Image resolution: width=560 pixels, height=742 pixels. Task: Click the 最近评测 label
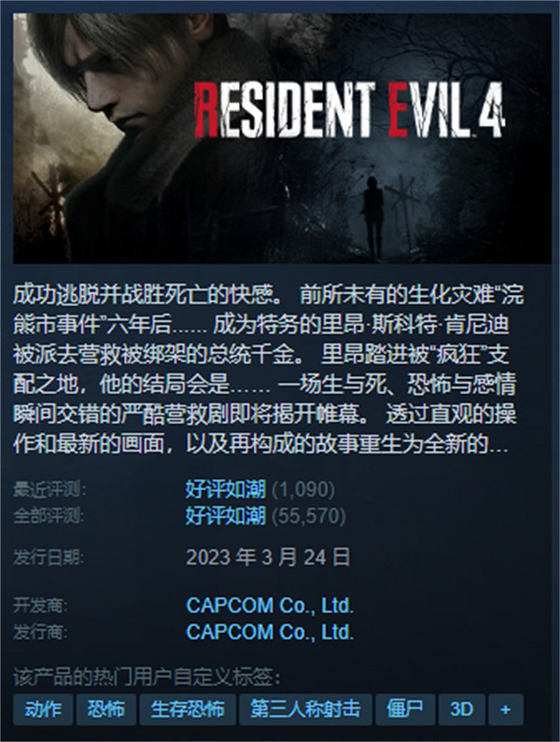[49, 490]
